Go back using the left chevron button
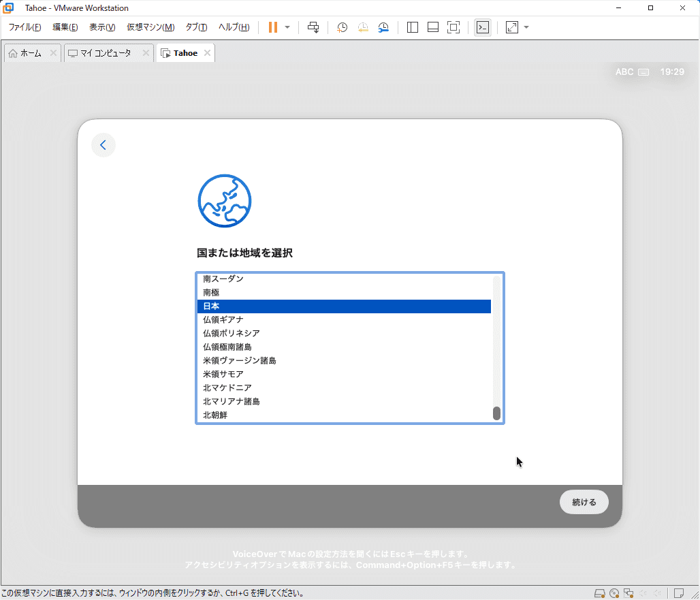This screenshot has height=600, width=700. (x=104, y=145)
